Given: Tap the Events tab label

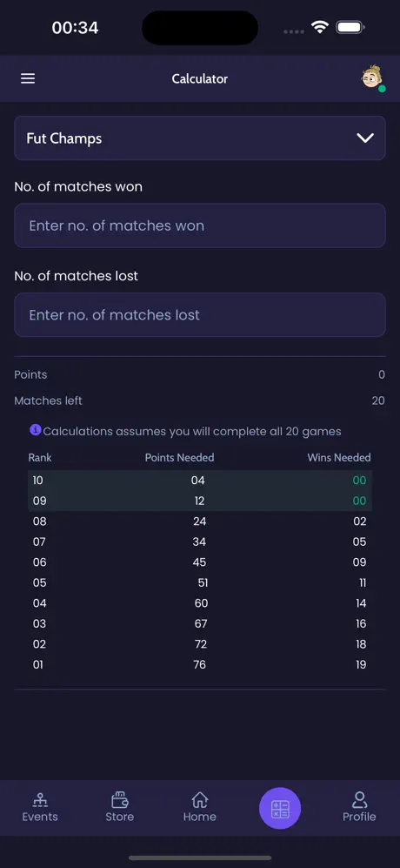Looking at the screenshot, I should [x=40, y=818].
